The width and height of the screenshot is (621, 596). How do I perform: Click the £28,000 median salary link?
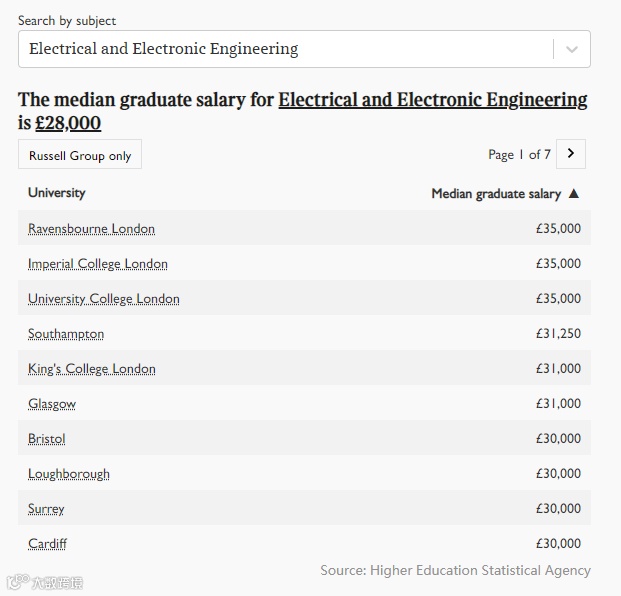(68, 123)
